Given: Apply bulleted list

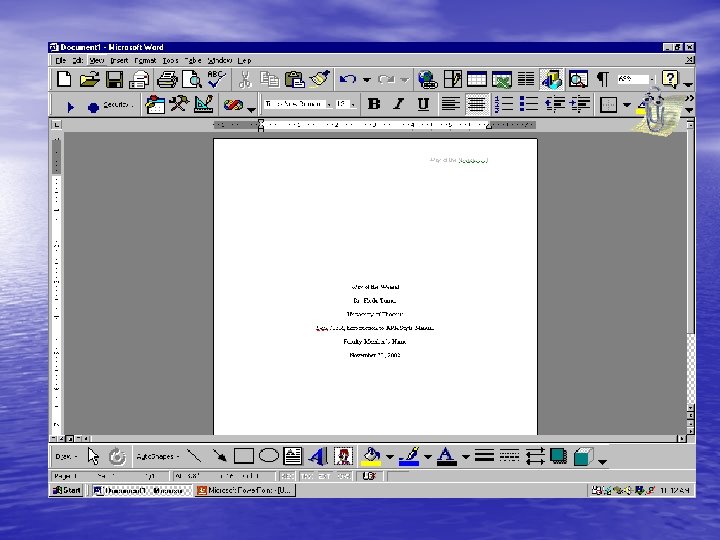Looking at the screenshot, I should pyautogui.click(x=529, y=104).
